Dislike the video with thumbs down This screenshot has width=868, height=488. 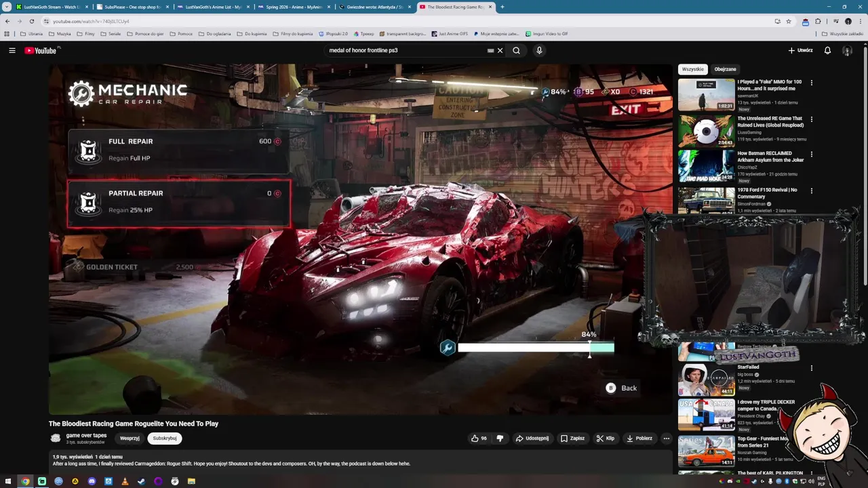500,439
